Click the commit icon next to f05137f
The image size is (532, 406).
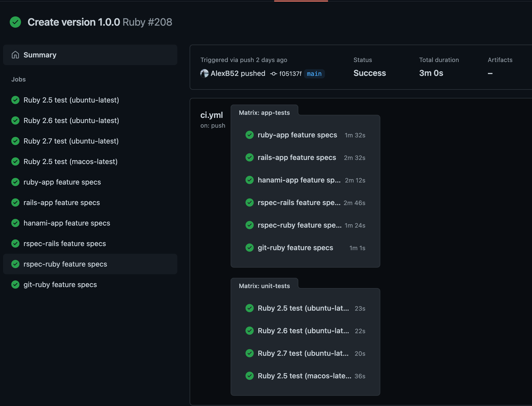tap(273, 74)
